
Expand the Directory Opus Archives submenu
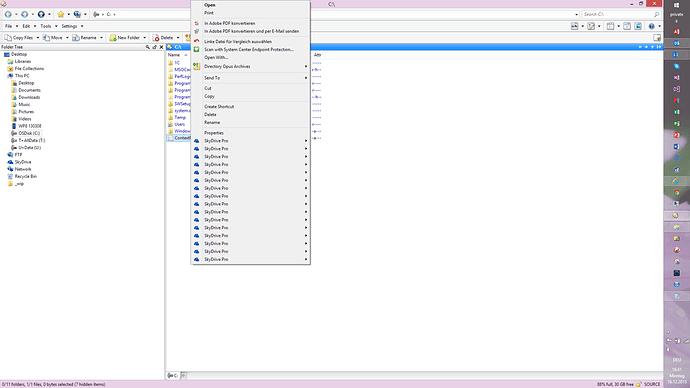point(250,66)
